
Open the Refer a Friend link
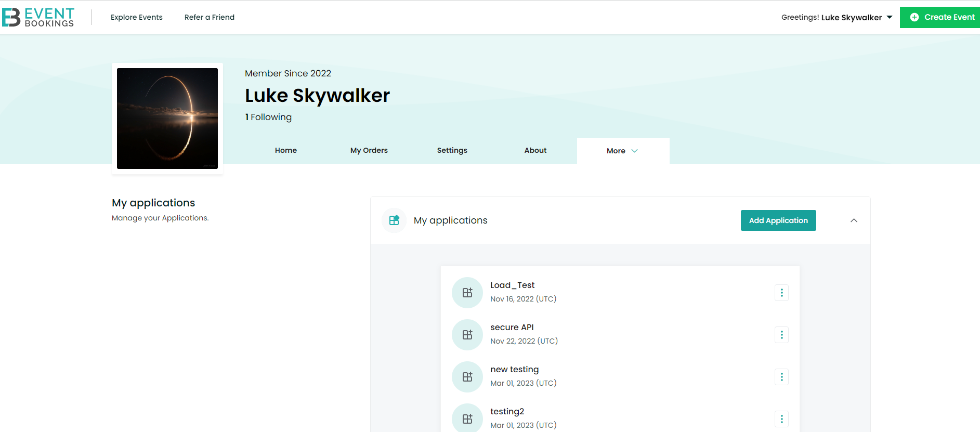pos(210,17)
